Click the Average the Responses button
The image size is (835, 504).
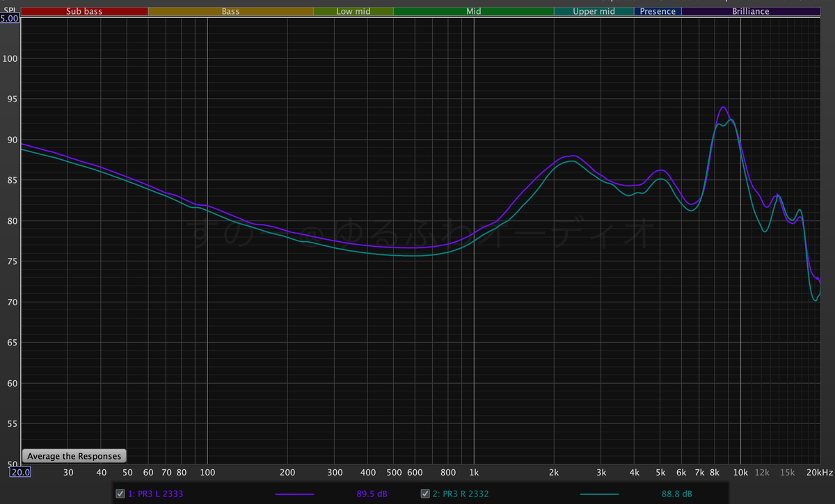[x=74, y=456]
